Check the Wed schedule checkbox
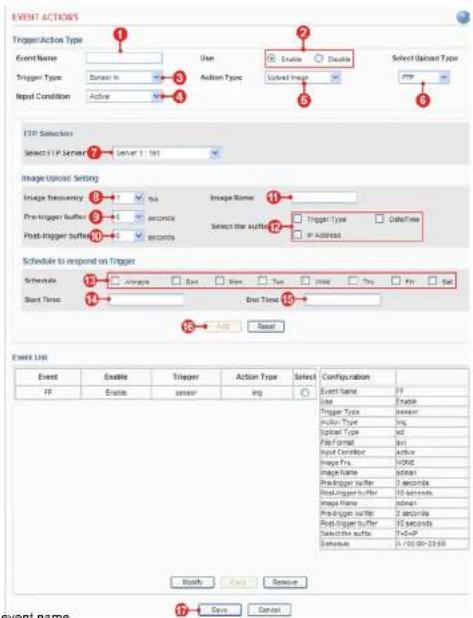Viewport: 473px width, 618px height. [x=305, y=281]
